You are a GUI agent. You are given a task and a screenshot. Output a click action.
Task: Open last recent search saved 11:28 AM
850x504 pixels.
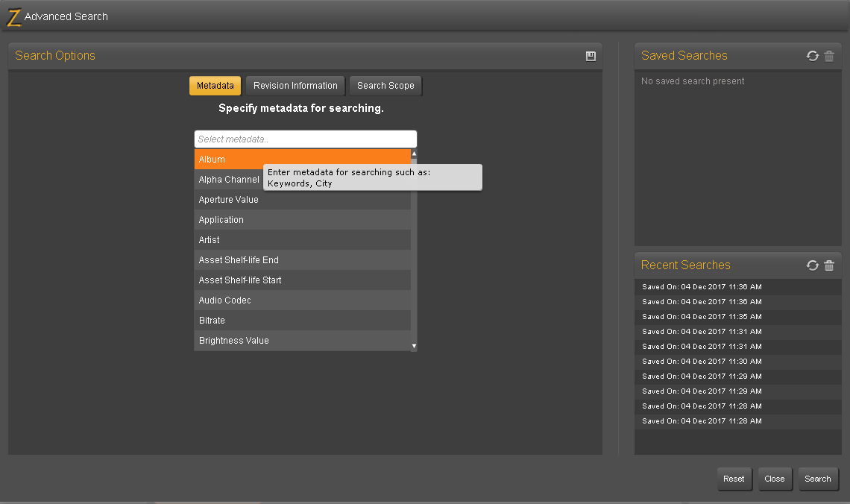click(738, 421)
